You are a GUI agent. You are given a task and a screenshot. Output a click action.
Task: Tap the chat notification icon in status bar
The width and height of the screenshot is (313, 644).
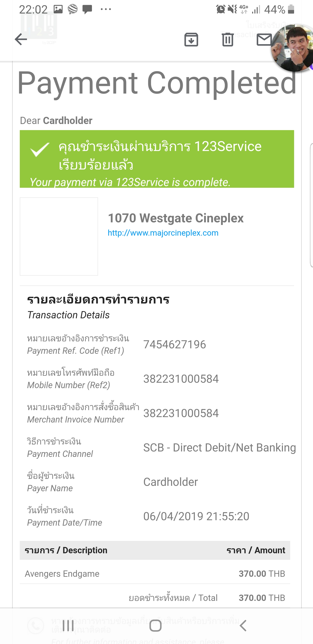point(87,10)
